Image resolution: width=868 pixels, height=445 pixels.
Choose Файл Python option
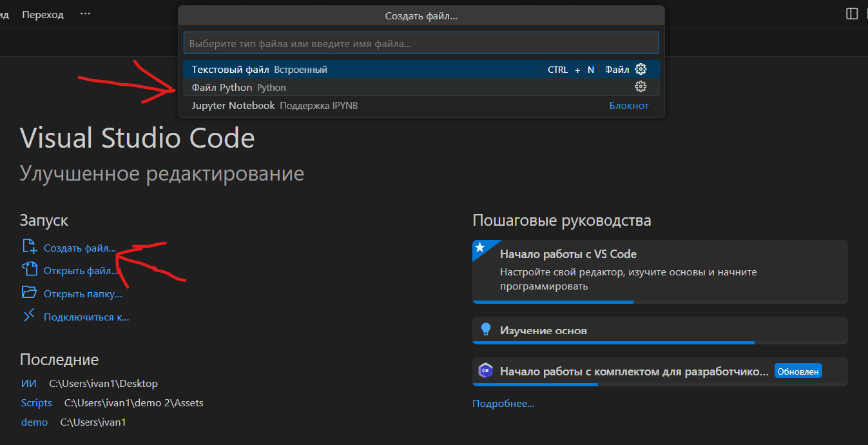click(x=421, y=87)
